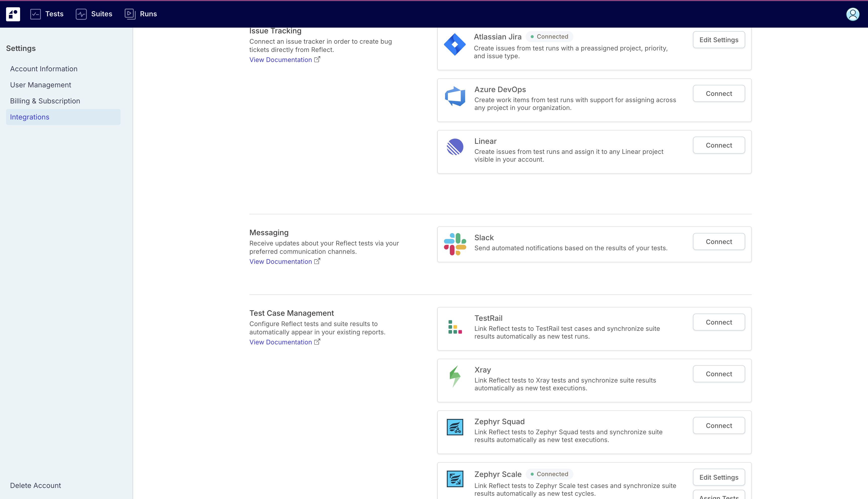
Task: Open Billing & Subscription settings
Action: [x=45, y=101]
